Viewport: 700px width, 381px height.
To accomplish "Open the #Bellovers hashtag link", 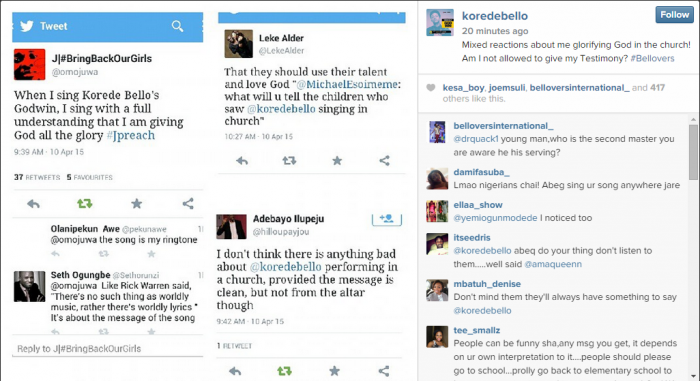I will (652, 59).
